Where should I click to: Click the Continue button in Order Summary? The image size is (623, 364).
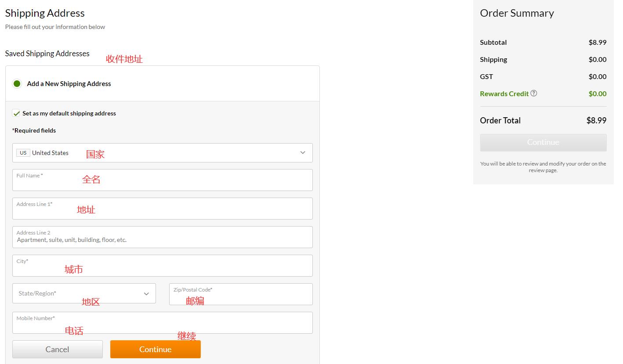point(543,143)
